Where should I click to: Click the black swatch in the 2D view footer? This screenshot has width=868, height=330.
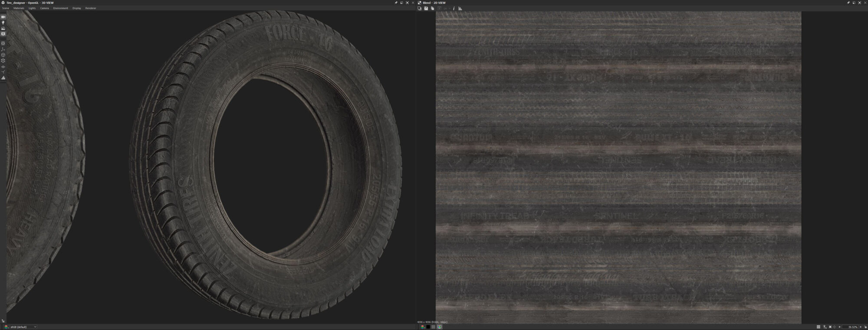(428, 327)
